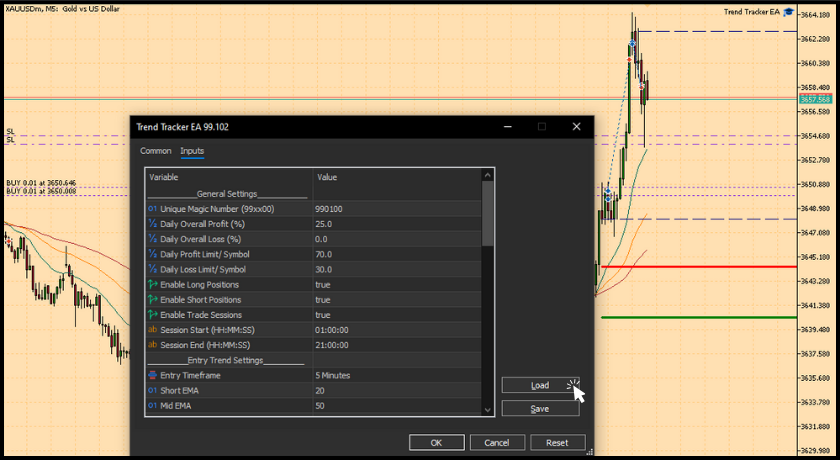Select the Session Start value 01:00:00

(332, 330)
